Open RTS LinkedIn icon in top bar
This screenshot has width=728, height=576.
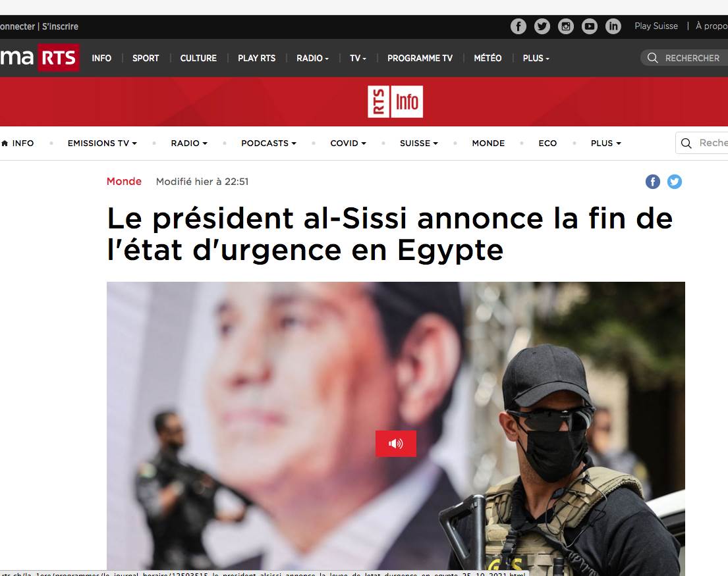(613, 26)
